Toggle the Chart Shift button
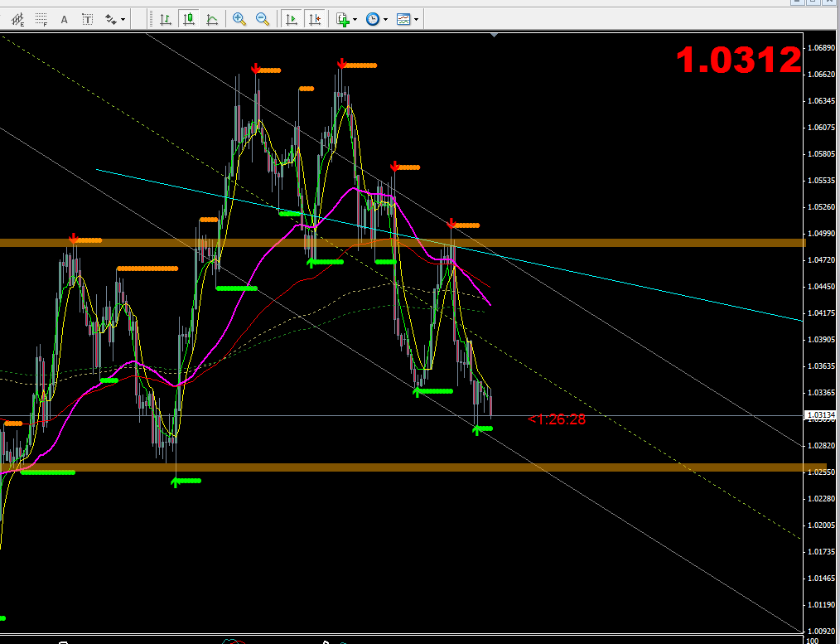 (x=314, y=19)
